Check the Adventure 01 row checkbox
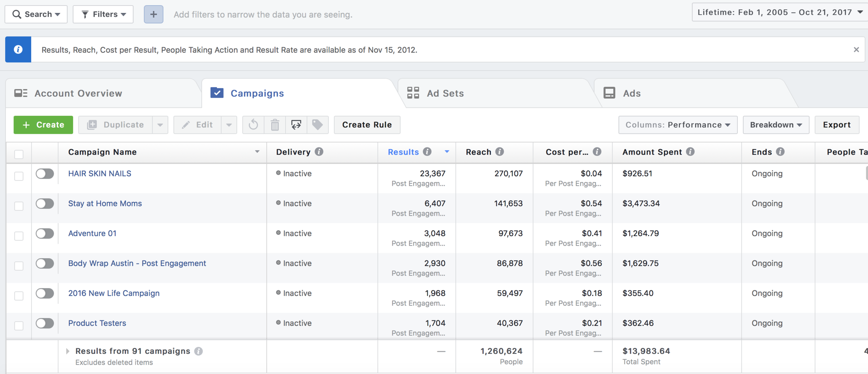The width and height of the screenshot is (868, 374). [x=19, y=236]
